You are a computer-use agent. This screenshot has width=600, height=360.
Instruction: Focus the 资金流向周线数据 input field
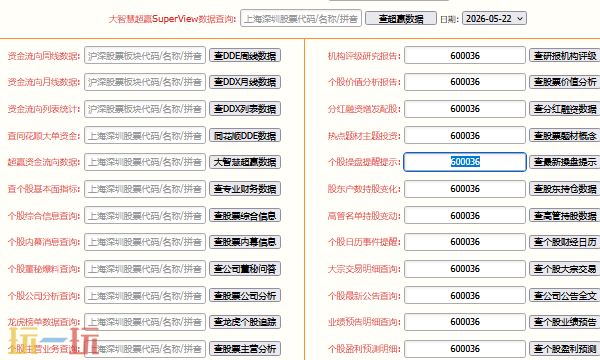click(x=145, y=56)
